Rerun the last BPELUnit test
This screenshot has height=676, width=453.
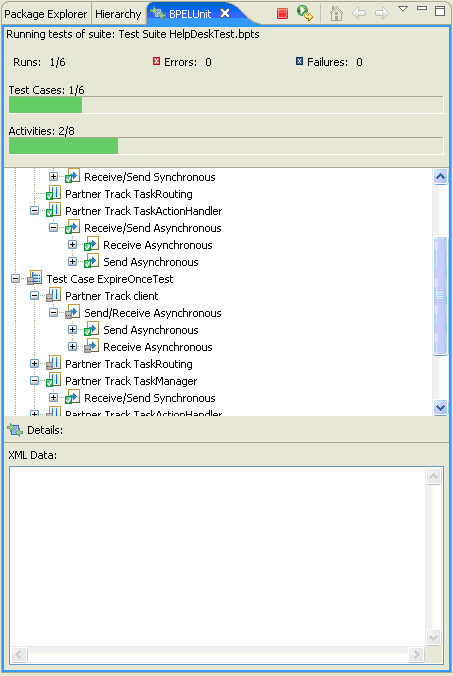(x=305, y=13)
